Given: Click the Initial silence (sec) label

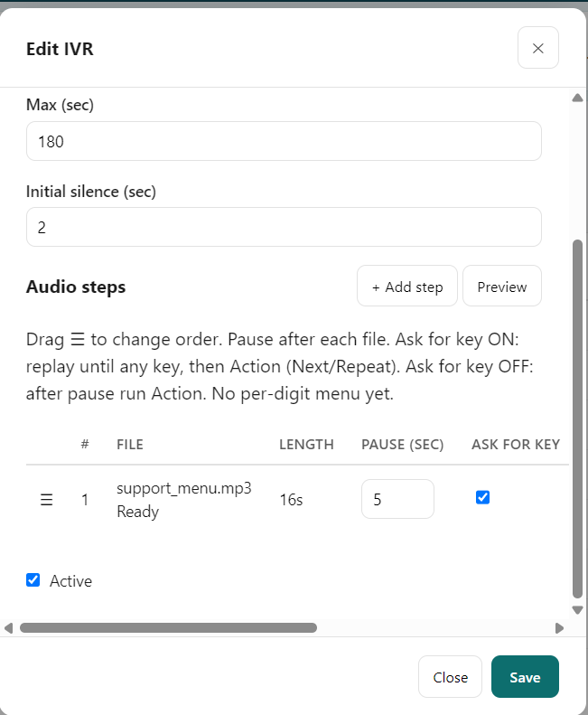Looking at the screenshot, I should [91, 192].
